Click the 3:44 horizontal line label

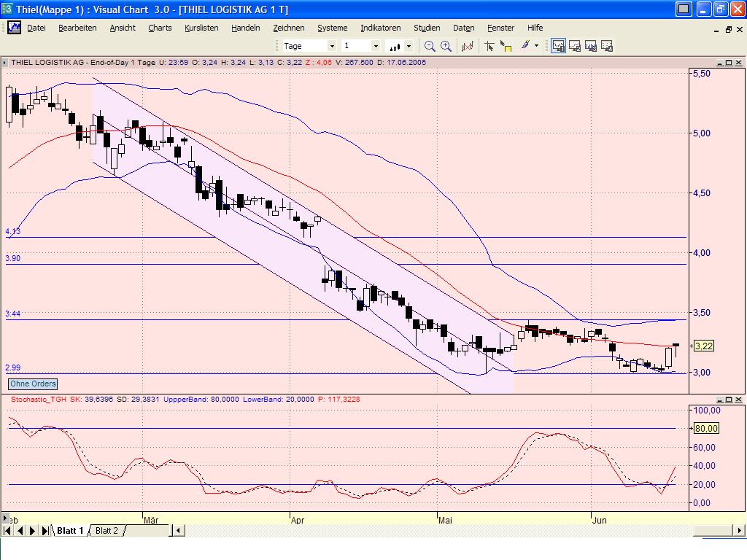pyautogui.click(x=13, y=314)
